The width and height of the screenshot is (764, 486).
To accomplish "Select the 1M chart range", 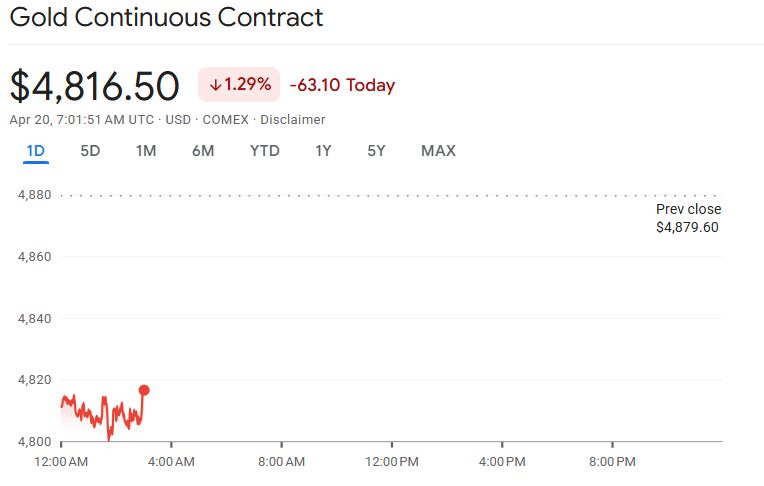I will pos(146,151).
